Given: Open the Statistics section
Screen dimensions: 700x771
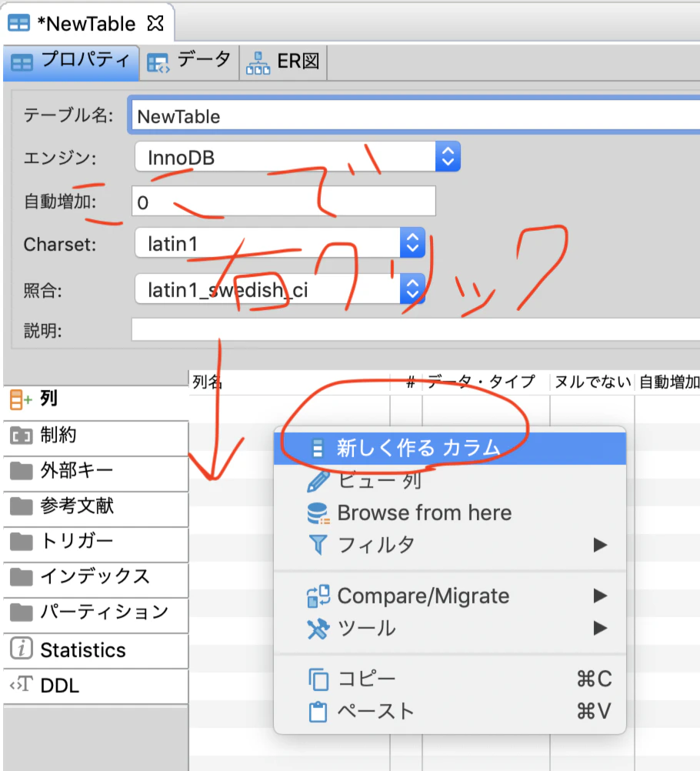Looking at the screenshot, I should (x=96, y=650).
